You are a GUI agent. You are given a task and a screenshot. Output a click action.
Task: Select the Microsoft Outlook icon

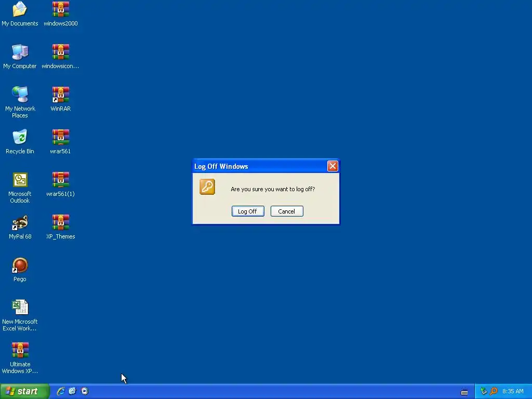pyautogui.click(x=20, y=188)
